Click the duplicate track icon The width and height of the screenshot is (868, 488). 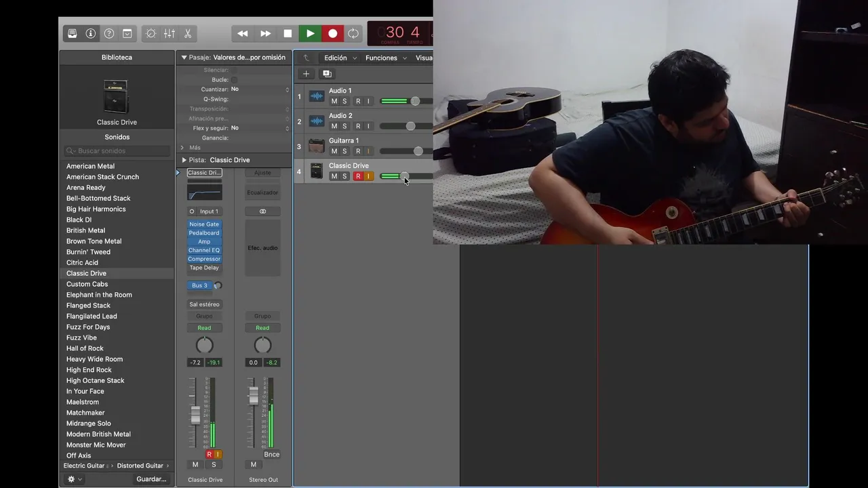327,74
